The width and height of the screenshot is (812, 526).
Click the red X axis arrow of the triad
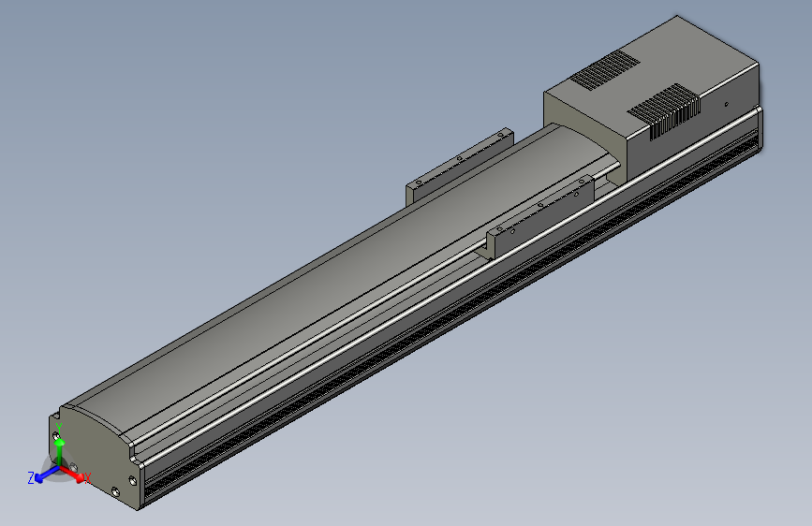(x=74, y=475)
